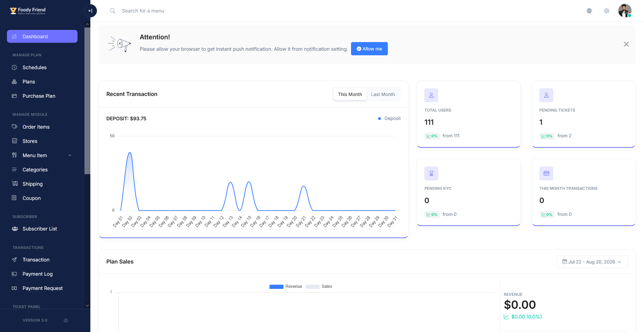Click the Total Users card icon
The image size is (644, 332).
click(x=431, y=95)
